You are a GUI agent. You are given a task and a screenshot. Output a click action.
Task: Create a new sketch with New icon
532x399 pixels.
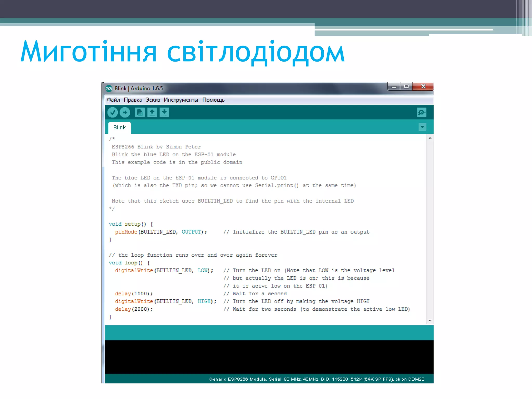tap(140, 112)
